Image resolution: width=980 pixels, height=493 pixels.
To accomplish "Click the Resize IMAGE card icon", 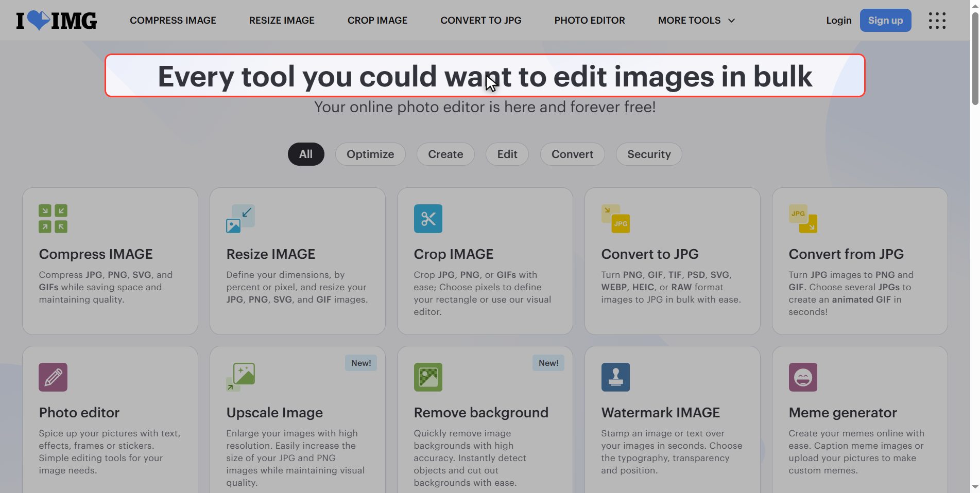I will click(240, 219).
